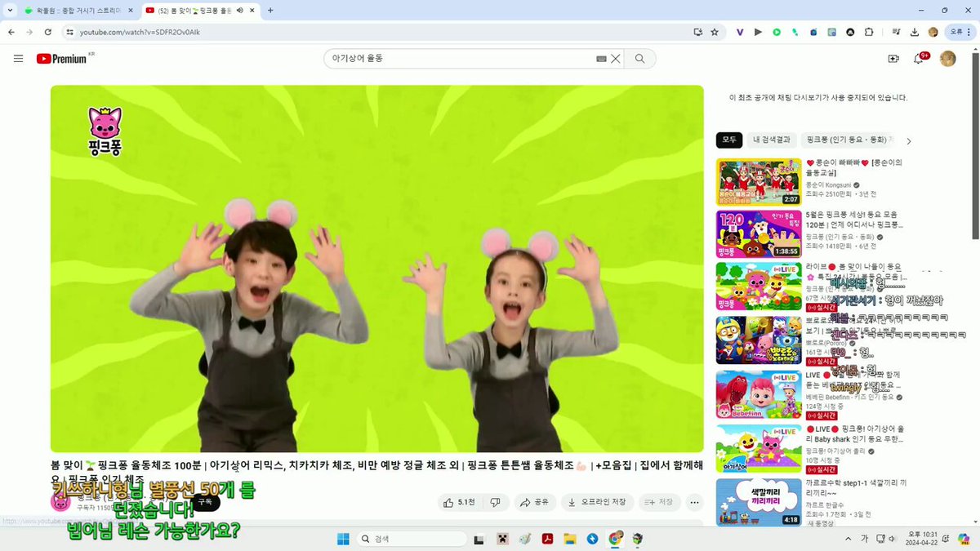The width and height of the screenshot is (980, 551).
Task: Toggle the 가 Korean IME indicator
Action: point(864,539)
